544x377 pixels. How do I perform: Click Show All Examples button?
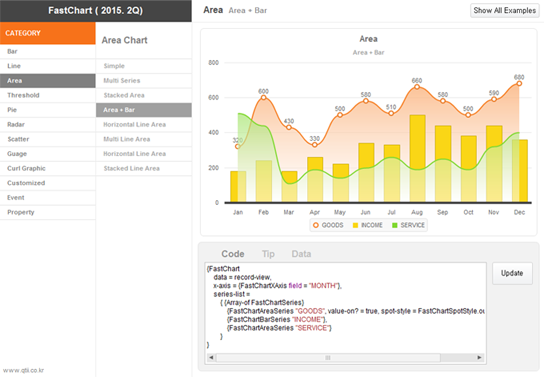(x=504, y=10)
